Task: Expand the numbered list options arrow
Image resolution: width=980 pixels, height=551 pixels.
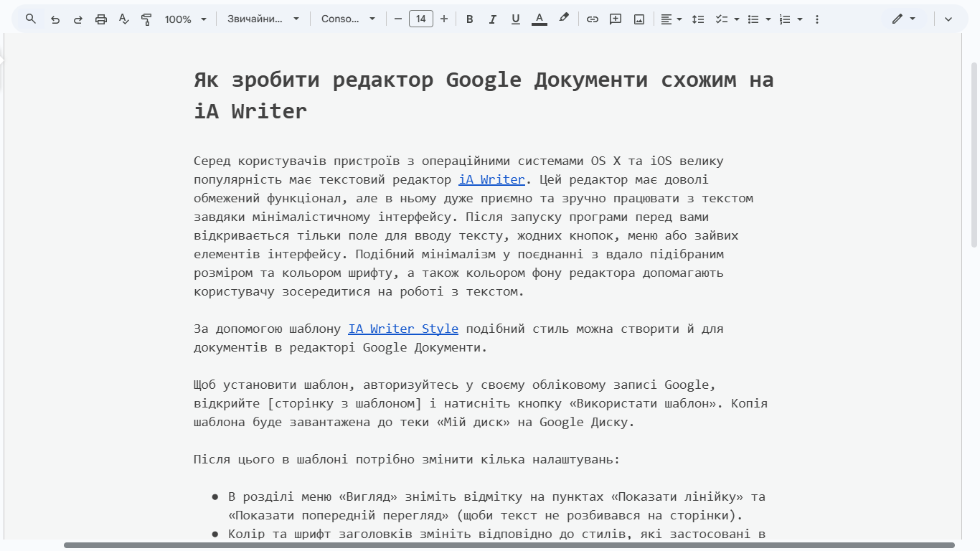Action: (800, 19)
